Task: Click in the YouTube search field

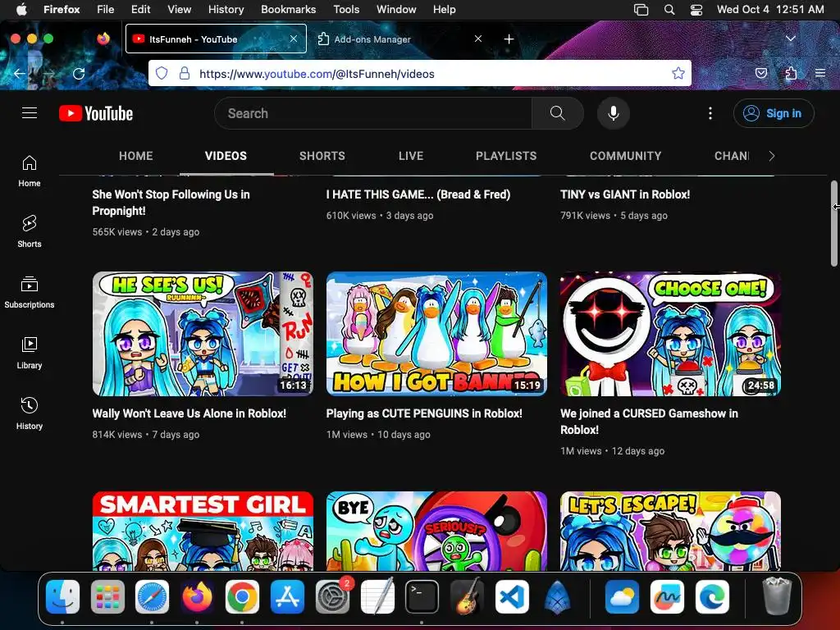Action: tap(373, 113)
